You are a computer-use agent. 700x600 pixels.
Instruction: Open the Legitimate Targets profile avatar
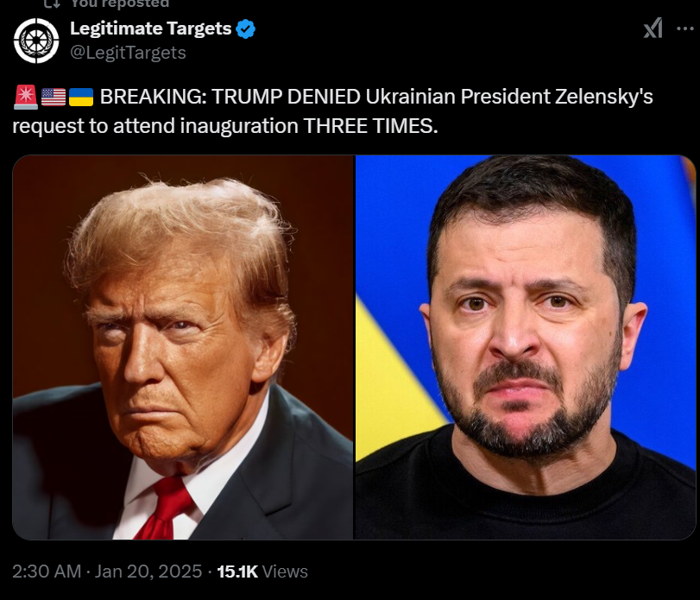tap(36, 41)
